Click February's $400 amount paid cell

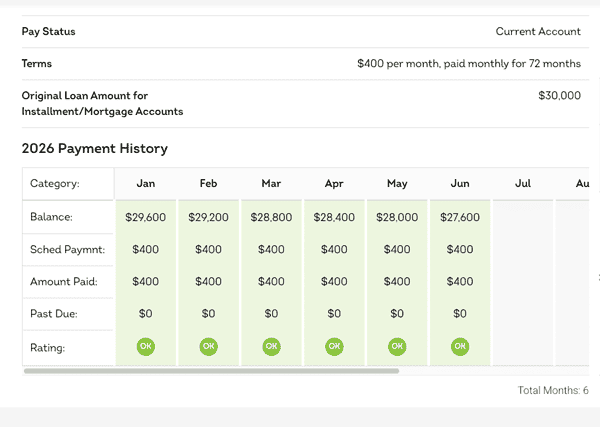[209, 282]
